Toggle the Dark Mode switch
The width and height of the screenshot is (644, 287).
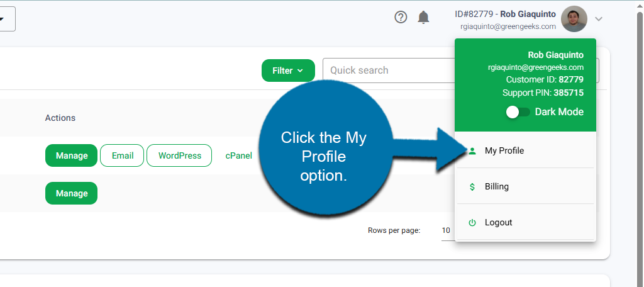(x=518, y=112)
